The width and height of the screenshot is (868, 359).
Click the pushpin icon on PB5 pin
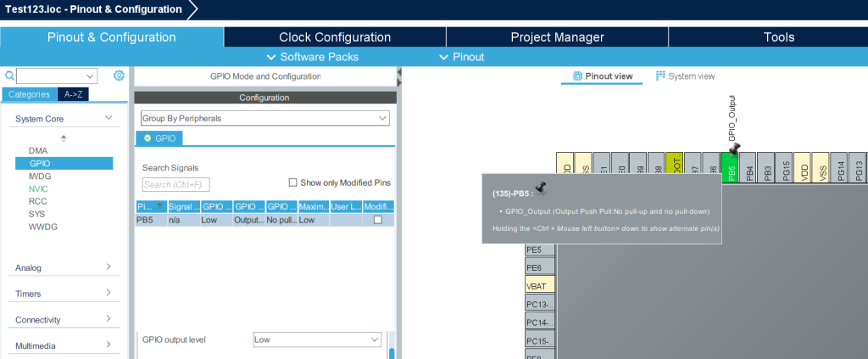coord(734,149)
